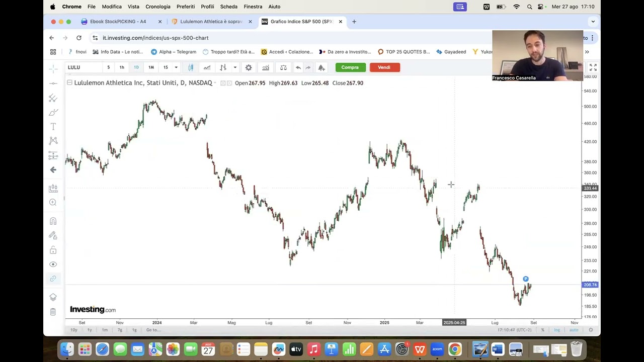
Task: Select the 1h timeframe
Action: click(121, 67)
